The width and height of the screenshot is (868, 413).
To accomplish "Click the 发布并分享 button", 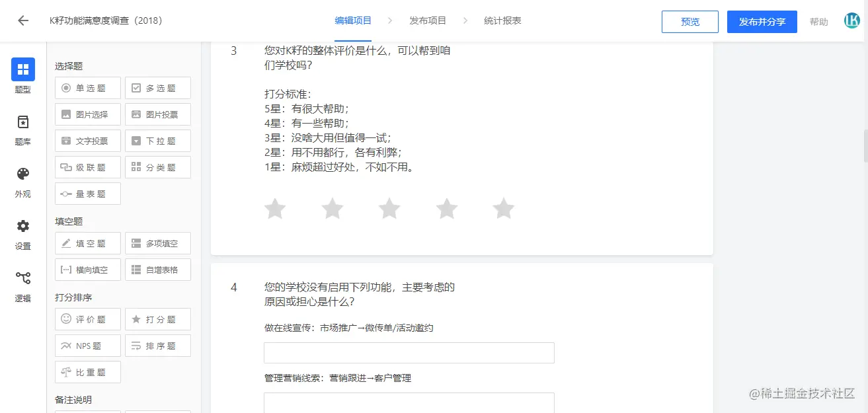I will coord(762,22).
